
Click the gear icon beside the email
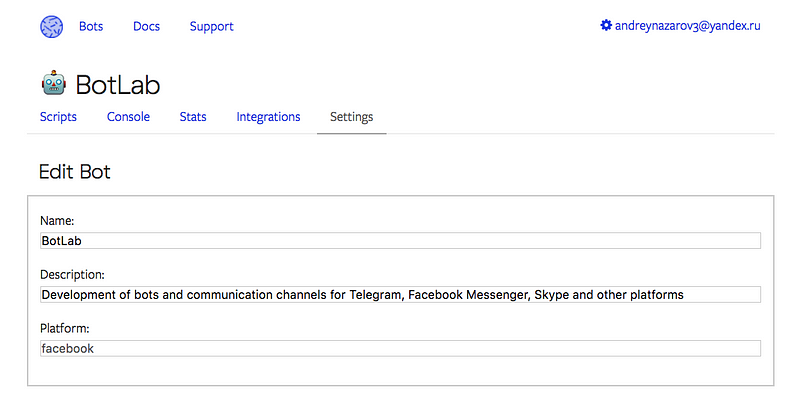click(x=606, y=25)
